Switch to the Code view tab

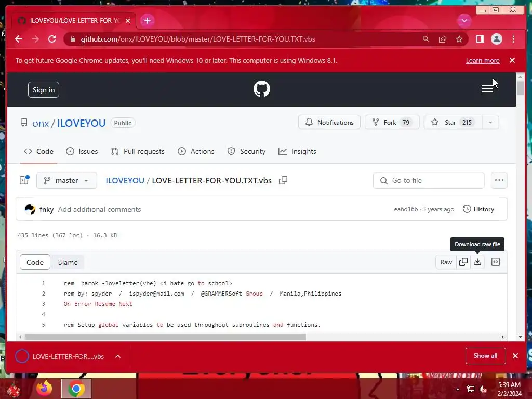(35, 262)
